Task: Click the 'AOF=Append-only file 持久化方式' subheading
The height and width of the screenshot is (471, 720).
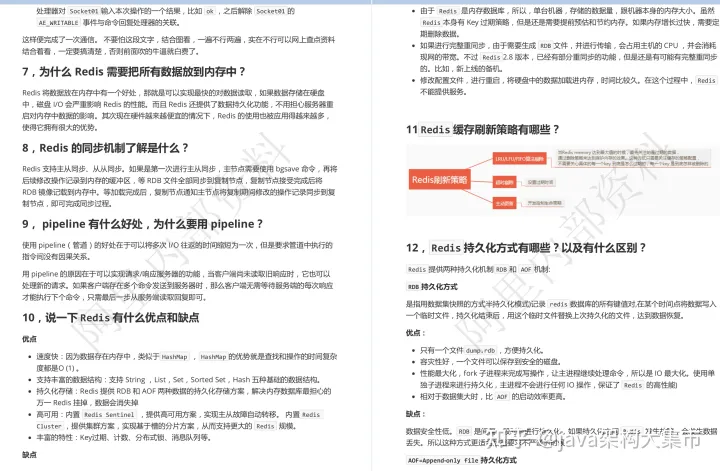Action: [x=461, y=460]
